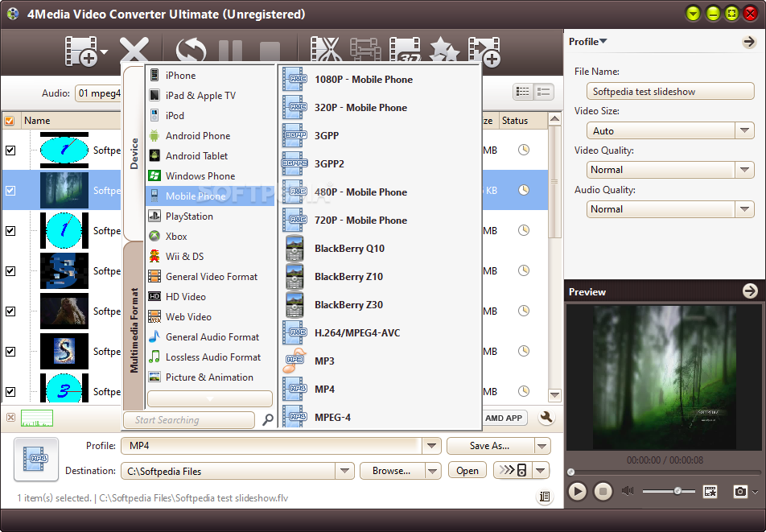Choose iPhone device category
Viewport: 766px width, 532px height.
(210, 75)
